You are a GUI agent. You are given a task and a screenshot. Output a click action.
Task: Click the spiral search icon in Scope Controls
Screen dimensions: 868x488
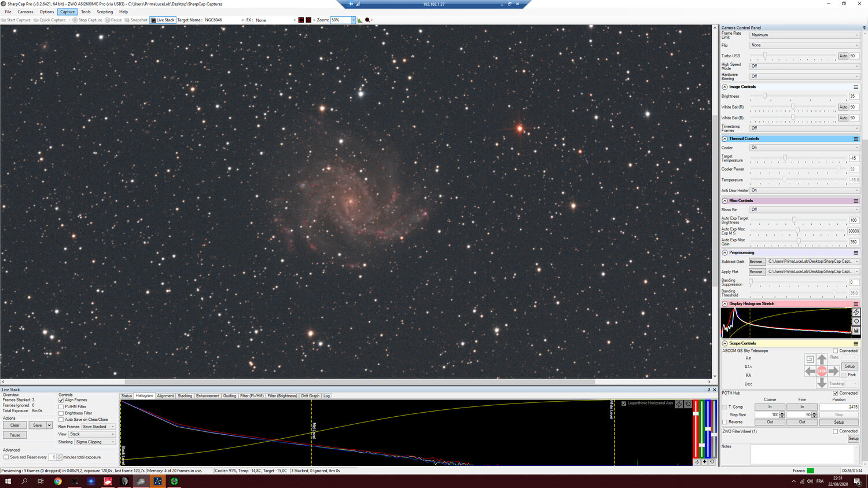[x=810, y=359]
